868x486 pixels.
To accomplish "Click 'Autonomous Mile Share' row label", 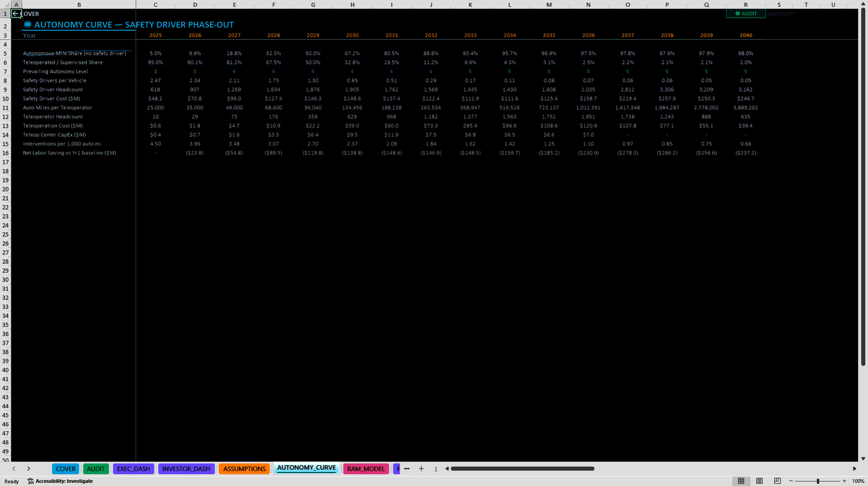I will [75, 53].
